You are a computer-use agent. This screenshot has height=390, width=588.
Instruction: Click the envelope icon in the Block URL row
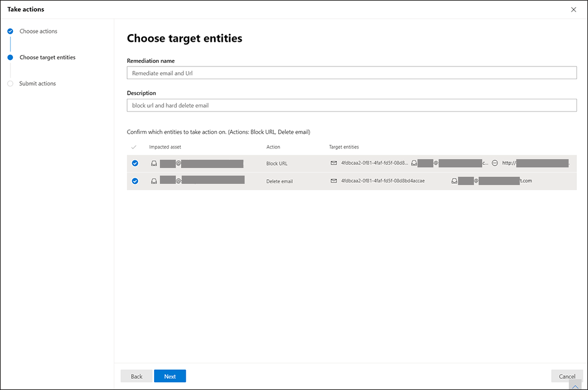click(x=334, y=163)
